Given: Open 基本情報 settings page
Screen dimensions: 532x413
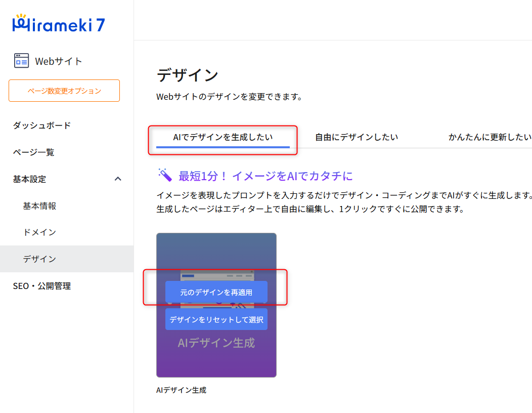Looking at the screenshot, I should (x=39, y=206).
